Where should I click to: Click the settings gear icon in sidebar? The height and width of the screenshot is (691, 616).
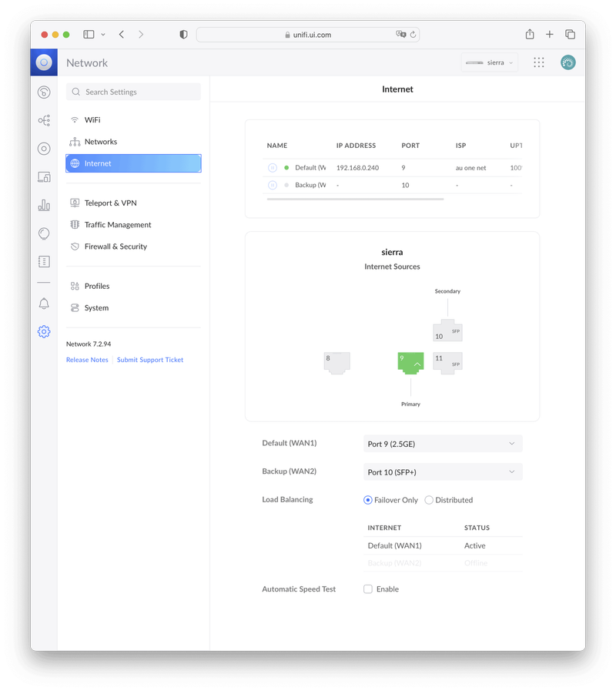(x=44, y=332)
